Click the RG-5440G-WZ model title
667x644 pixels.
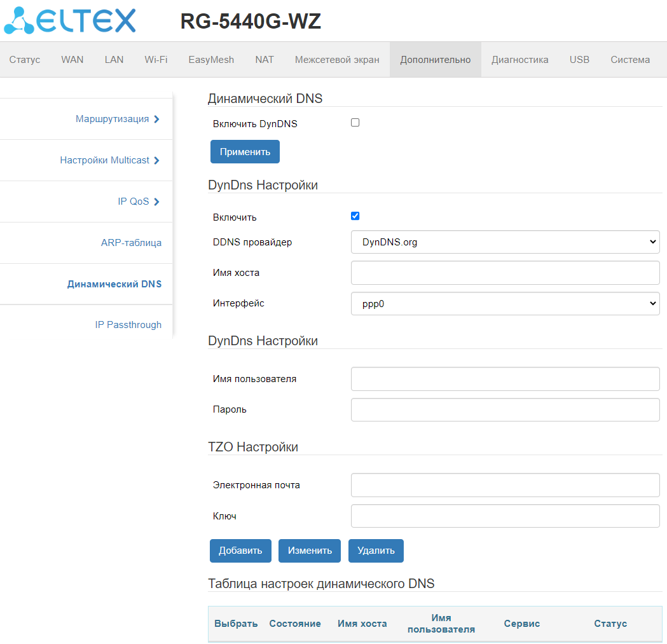[251, 21]
